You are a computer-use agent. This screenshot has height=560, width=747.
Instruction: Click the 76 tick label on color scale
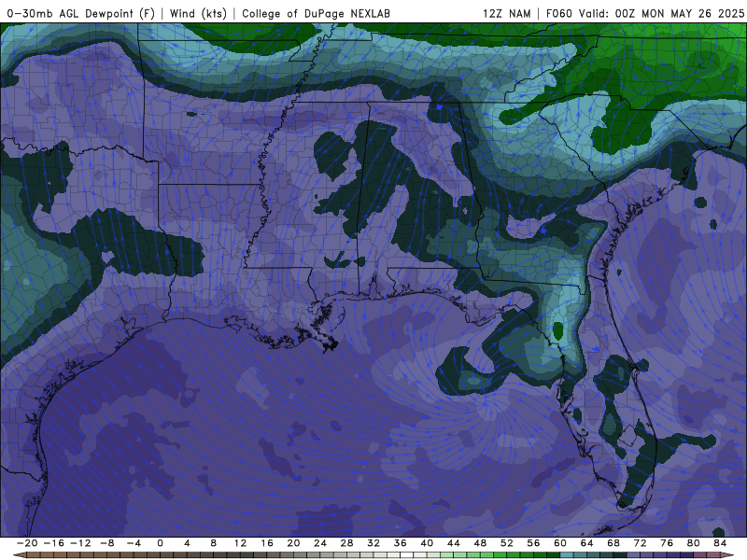667,543
